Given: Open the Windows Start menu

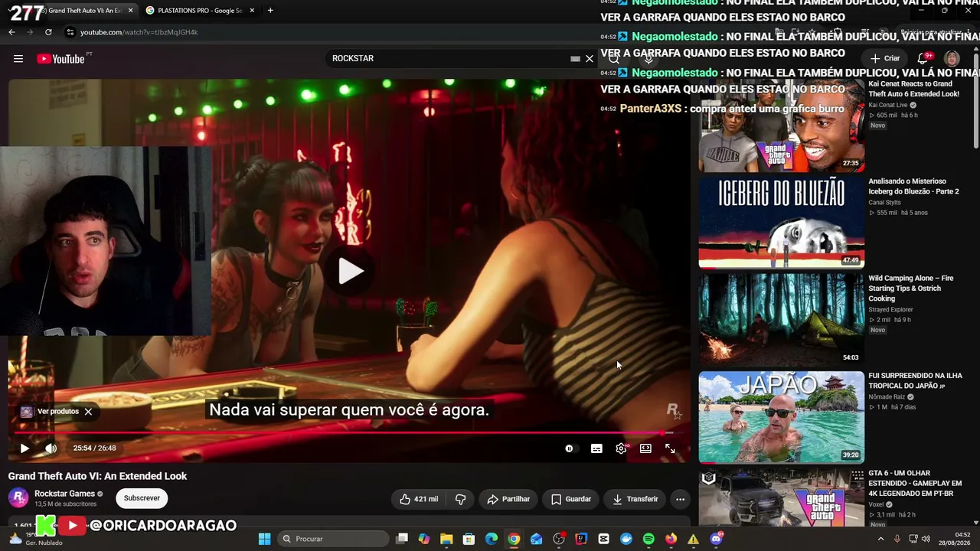Looking at the screenshot, I should coord(264,539).
